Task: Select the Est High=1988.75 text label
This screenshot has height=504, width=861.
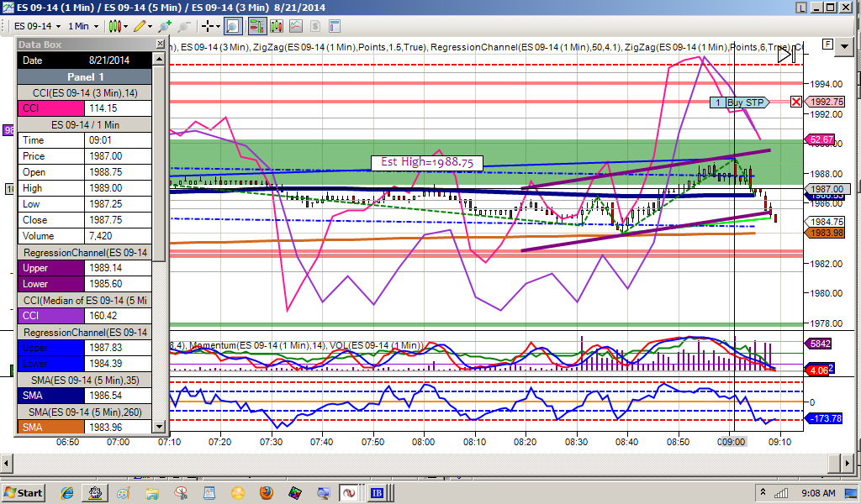Action: 427,162
